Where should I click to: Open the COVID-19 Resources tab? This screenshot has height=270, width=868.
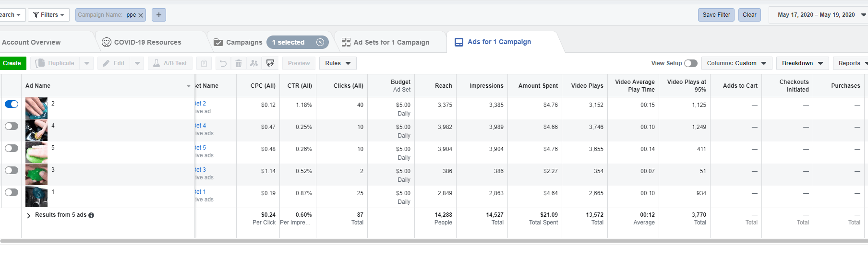(x=147, y=42)
